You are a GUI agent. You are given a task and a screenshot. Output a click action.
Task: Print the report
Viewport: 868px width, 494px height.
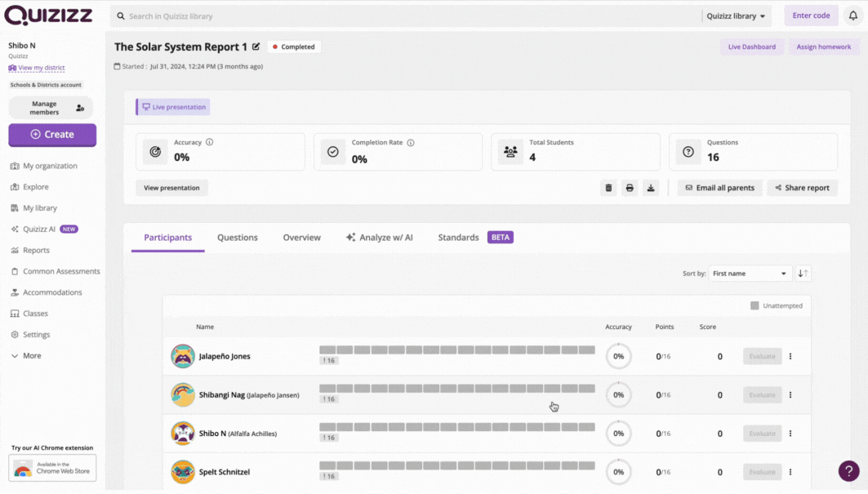tap(630, 188)
